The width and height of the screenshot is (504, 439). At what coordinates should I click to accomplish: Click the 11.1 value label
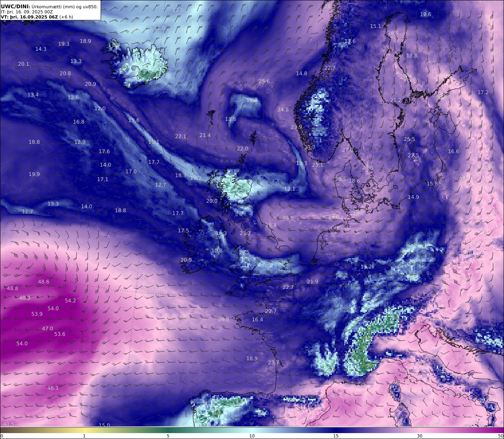154,142
